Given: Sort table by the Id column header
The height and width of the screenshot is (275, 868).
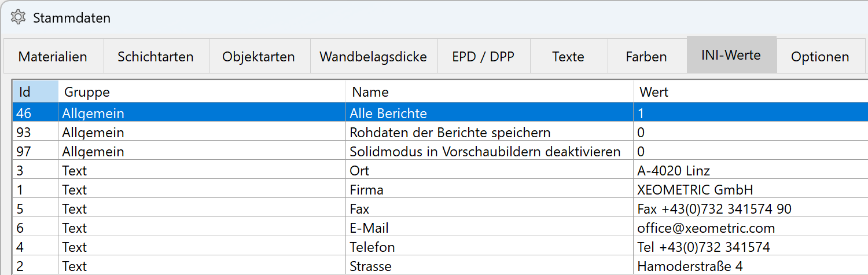Looking at the screenshot, I should [x=35, y=91].
